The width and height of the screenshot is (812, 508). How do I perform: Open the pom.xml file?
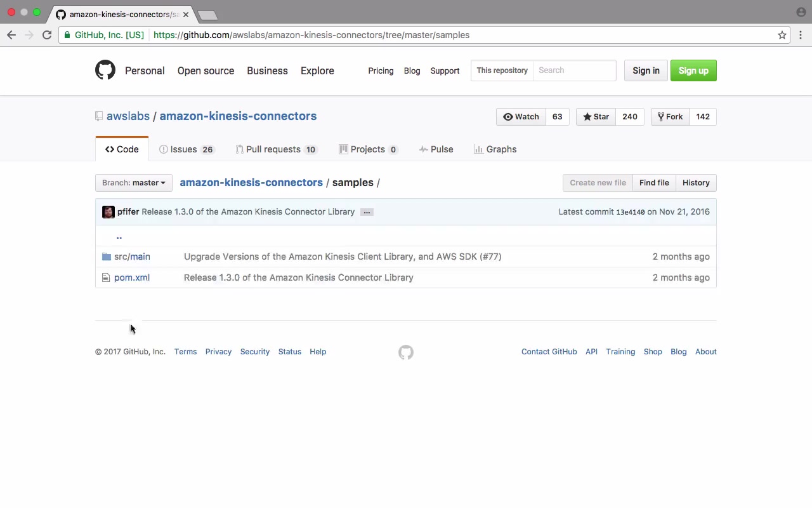coord(132,277)
